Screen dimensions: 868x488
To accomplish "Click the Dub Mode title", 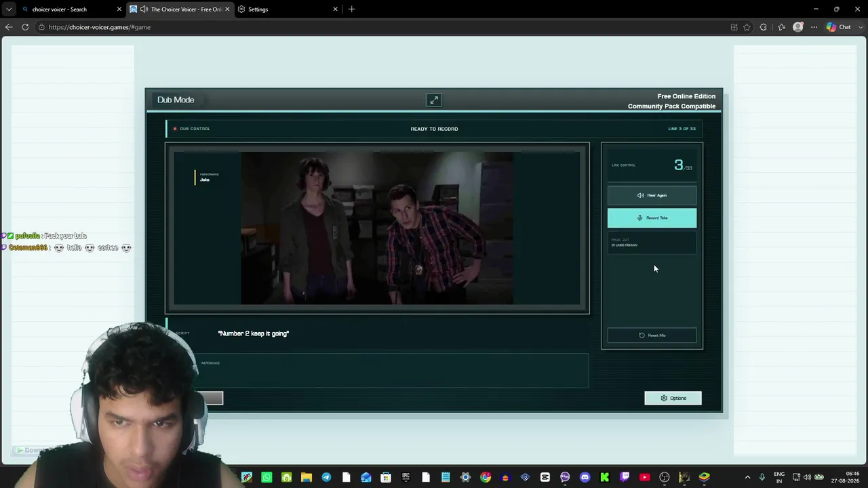I will [x=176, y=100].
